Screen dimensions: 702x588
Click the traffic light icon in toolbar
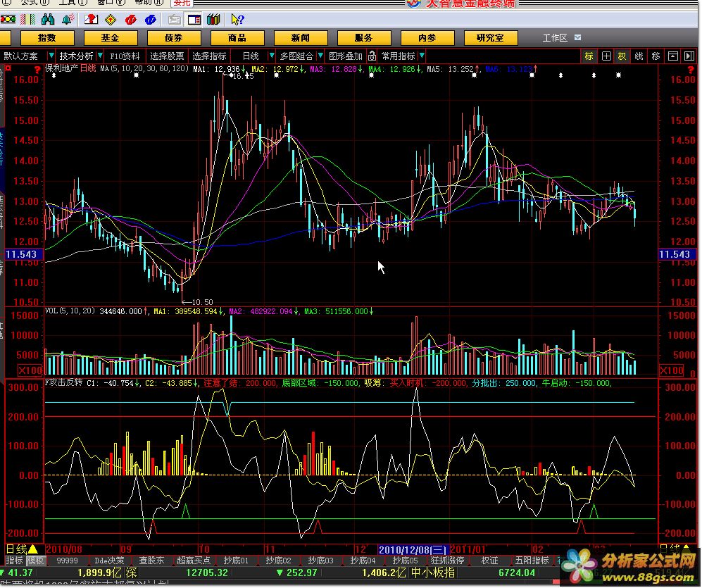click(8, 19)
